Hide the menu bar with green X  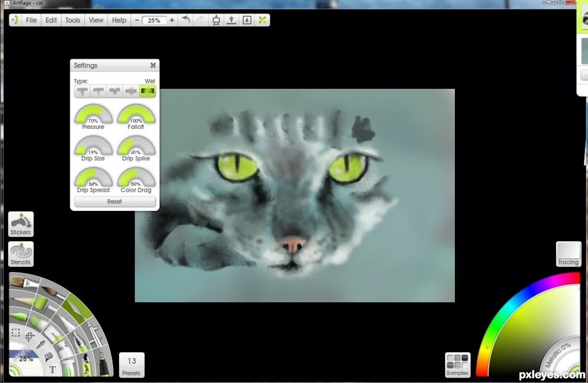[x=262, y=20]
